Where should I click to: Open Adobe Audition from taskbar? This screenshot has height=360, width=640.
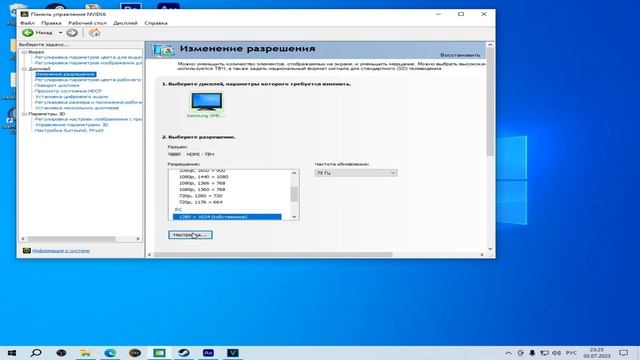(x=208, y=353)
